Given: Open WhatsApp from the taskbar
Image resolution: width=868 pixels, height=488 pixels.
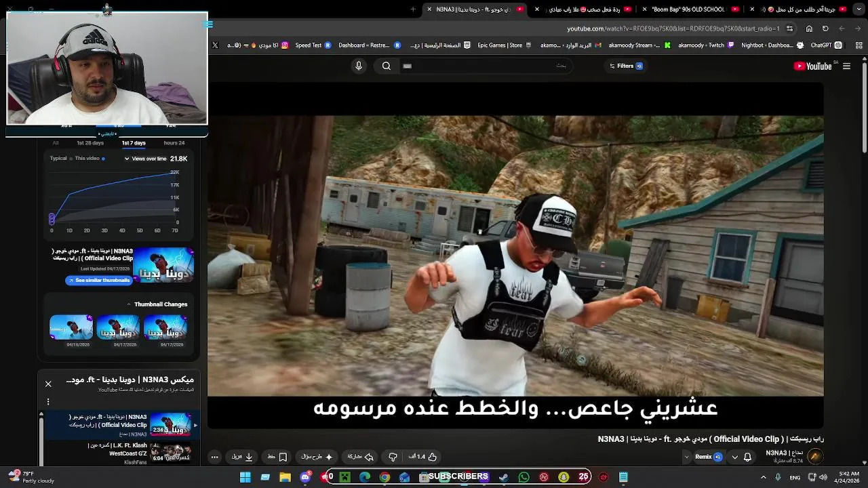Looking at the screenshot, I should 524,477.
